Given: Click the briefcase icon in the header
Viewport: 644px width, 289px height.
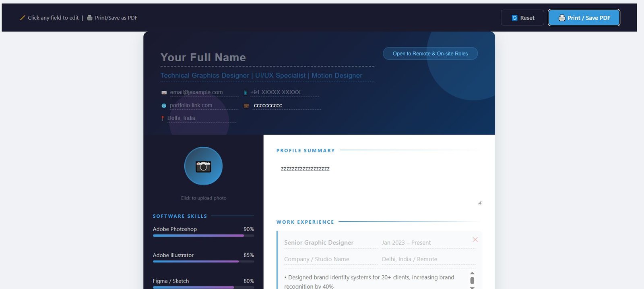Looking at the screenshot, I should coord(246,106).
